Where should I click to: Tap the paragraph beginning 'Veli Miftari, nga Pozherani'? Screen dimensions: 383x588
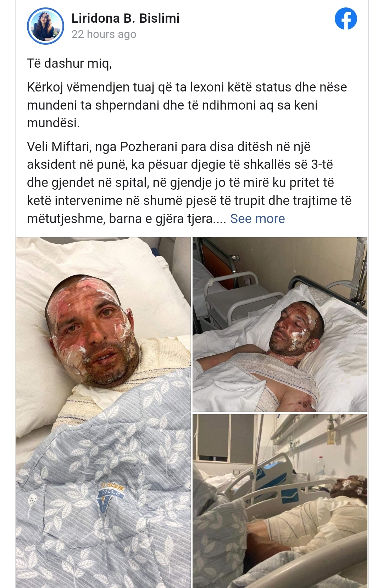pyautogui.click(x=189, y=183)
